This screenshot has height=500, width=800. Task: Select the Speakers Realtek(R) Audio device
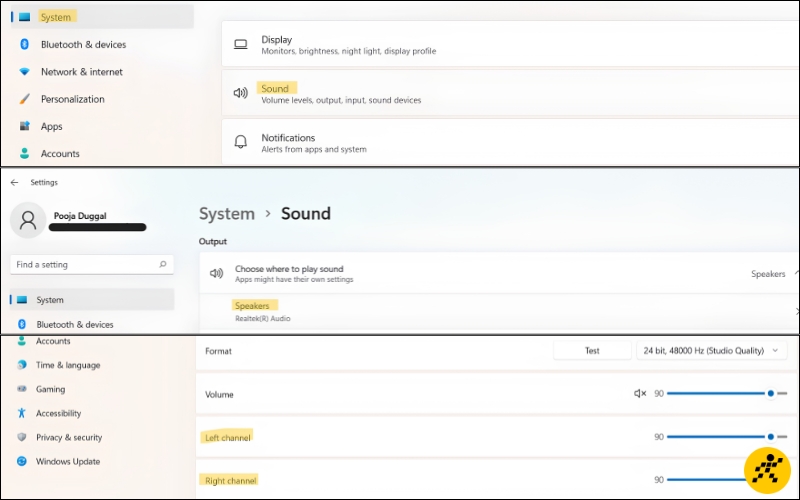coord(499,312)
